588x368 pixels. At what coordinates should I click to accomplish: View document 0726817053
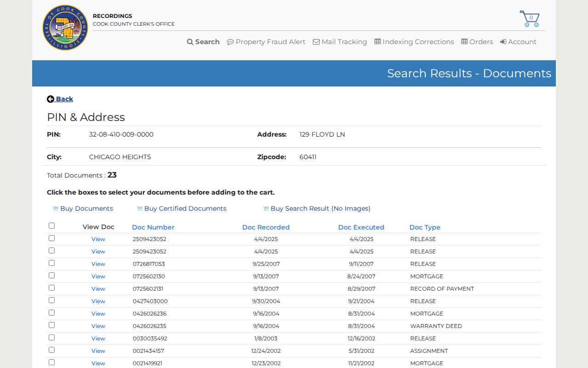98,264
